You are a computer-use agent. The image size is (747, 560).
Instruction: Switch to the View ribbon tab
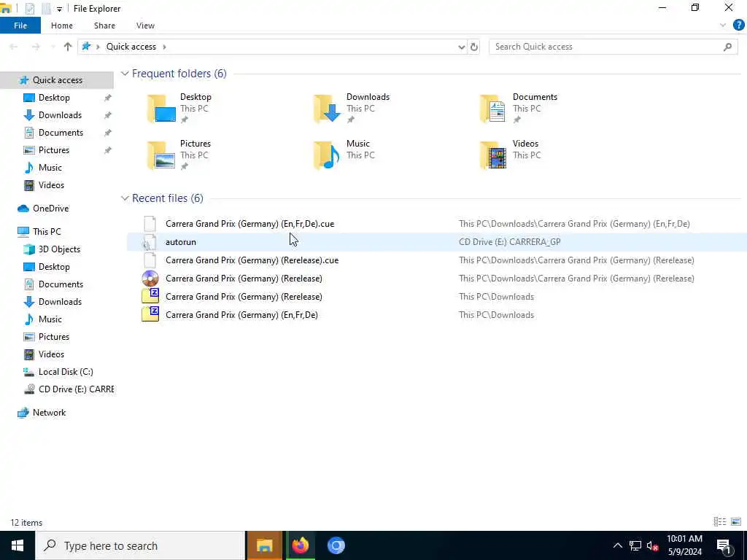click(x=145, y=26)
